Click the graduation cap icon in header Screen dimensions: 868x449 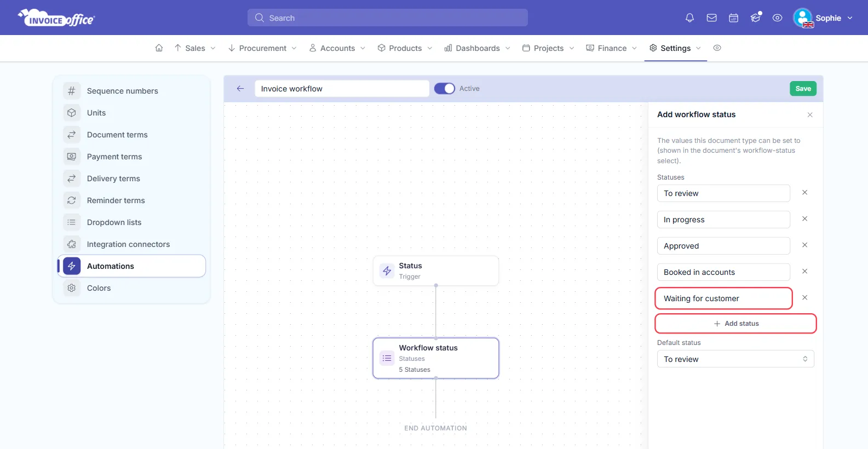pyautogui.click(x=756, y=18)
